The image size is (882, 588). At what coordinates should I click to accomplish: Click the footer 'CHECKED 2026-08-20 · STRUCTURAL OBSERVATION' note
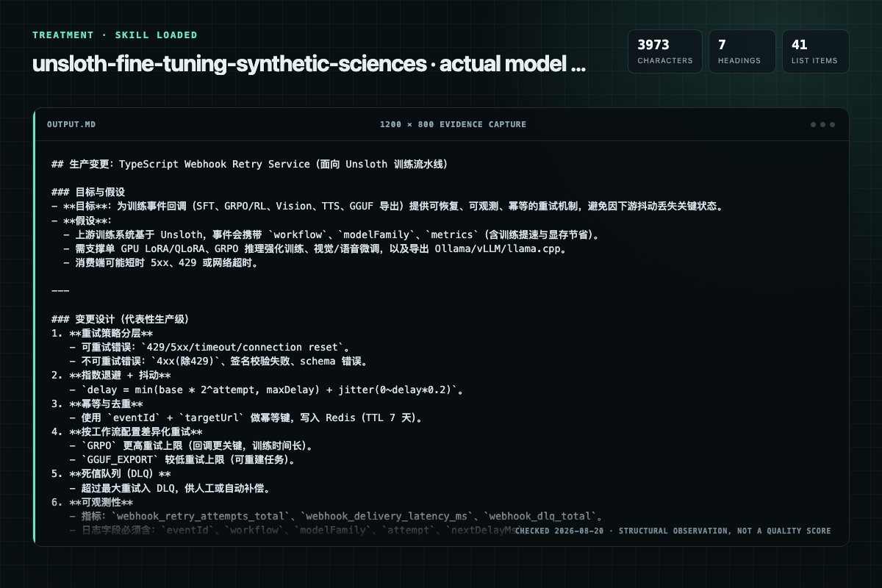[x=673, y=531]
